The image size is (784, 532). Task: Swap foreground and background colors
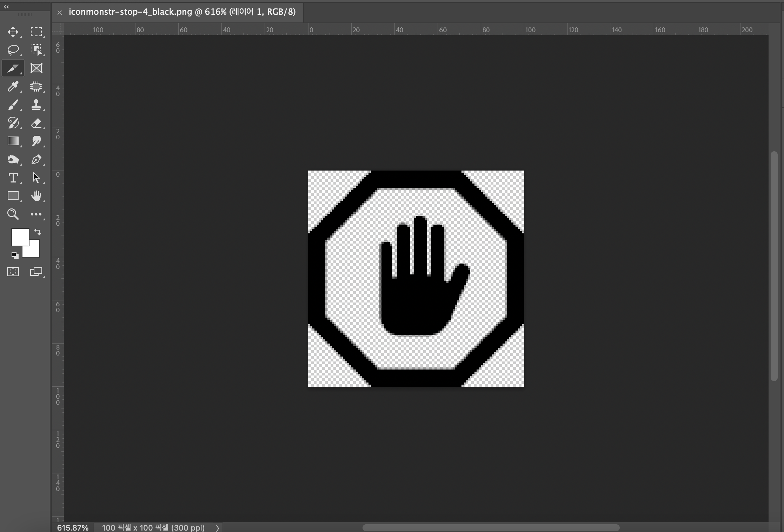point(38,232)
